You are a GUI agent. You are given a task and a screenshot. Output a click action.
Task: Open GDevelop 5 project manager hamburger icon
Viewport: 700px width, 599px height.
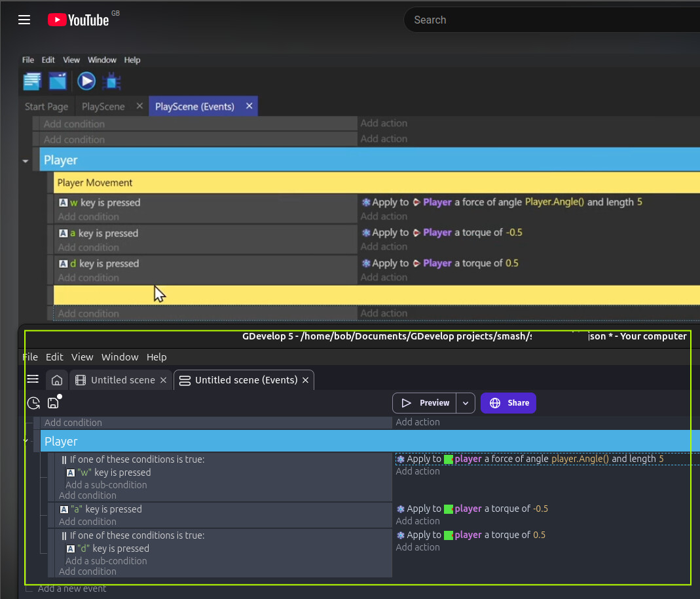(33, 379)
